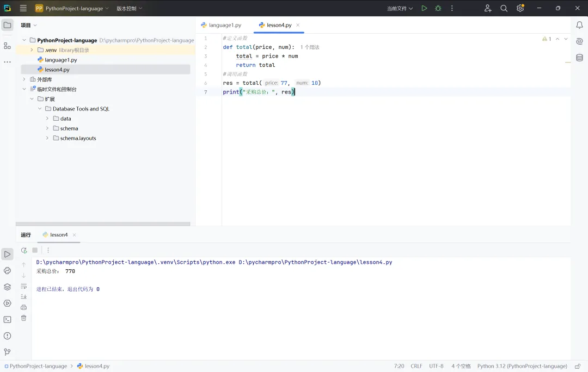Open the Structure tool window icon

click(8, 46)
